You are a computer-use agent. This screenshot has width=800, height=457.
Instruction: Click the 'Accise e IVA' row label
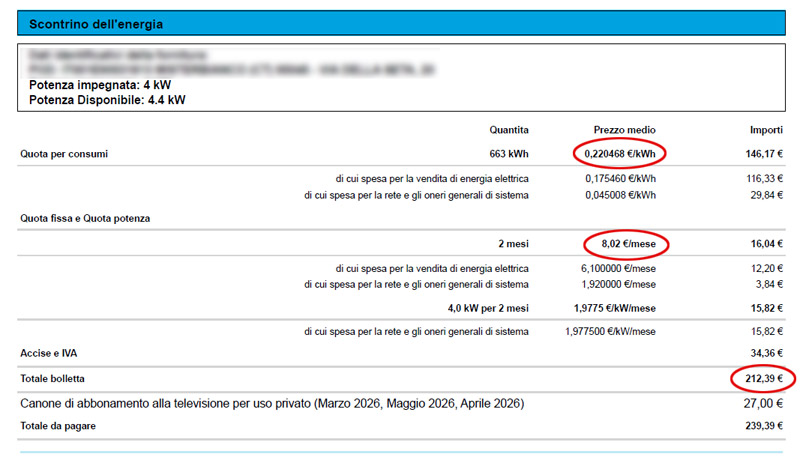pos(48,353)
